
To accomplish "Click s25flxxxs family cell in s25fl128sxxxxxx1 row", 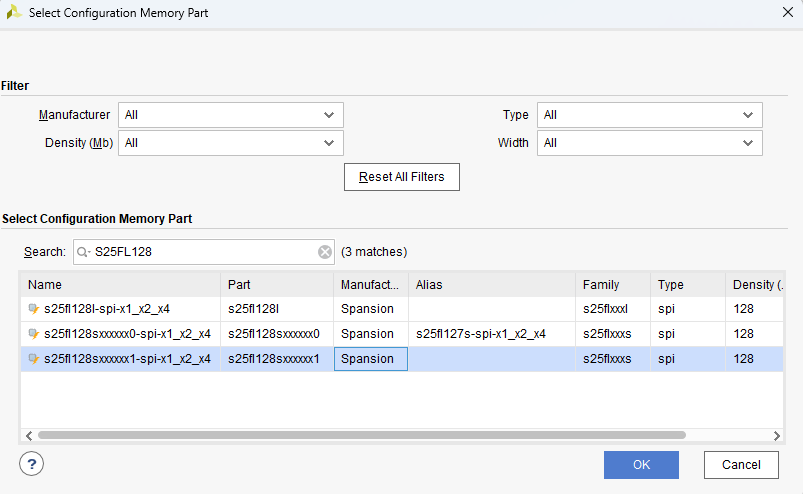I will pyautogui.click(x=613, y=359).
